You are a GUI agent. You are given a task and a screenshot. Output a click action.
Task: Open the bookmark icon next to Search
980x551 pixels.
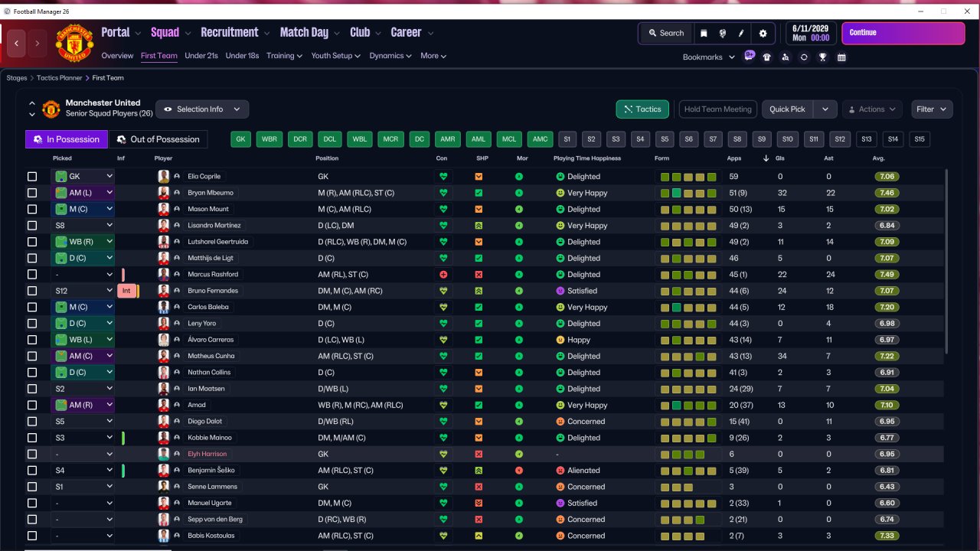point(704,33)
